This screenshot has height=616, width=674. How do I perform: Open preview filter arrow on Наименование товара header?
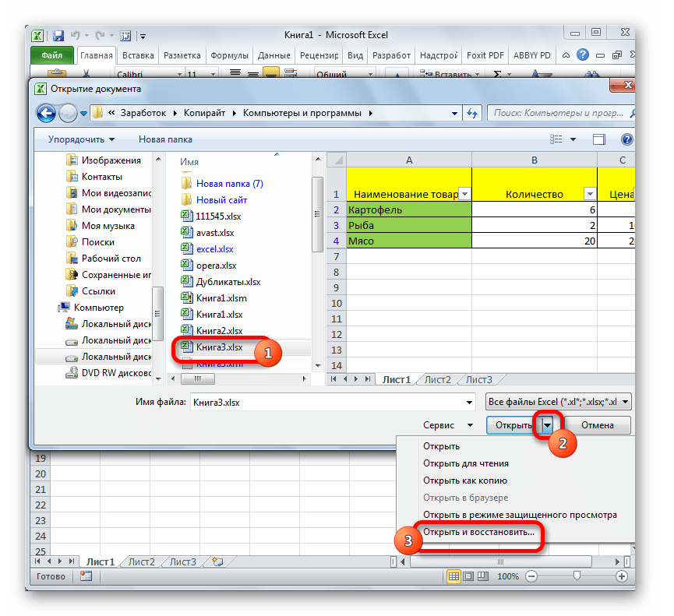point(464,194)
